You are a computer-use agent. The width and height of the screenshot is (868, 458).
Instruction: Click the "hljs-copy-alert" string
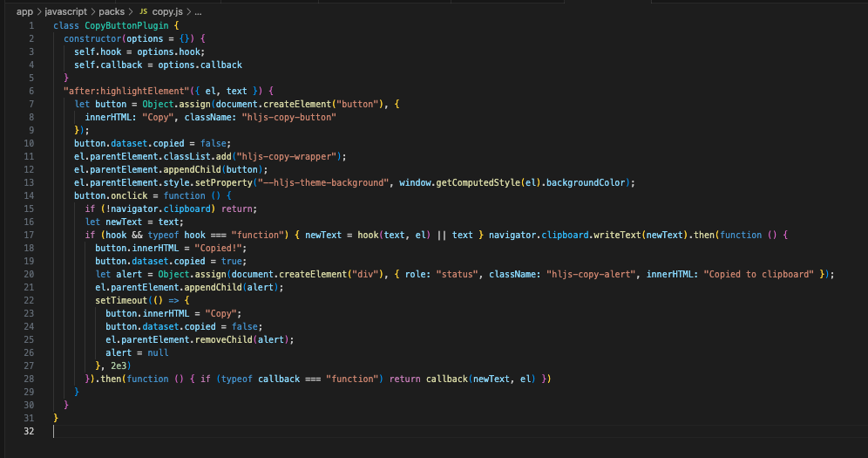pyautogui.click(x=591, y=274)
